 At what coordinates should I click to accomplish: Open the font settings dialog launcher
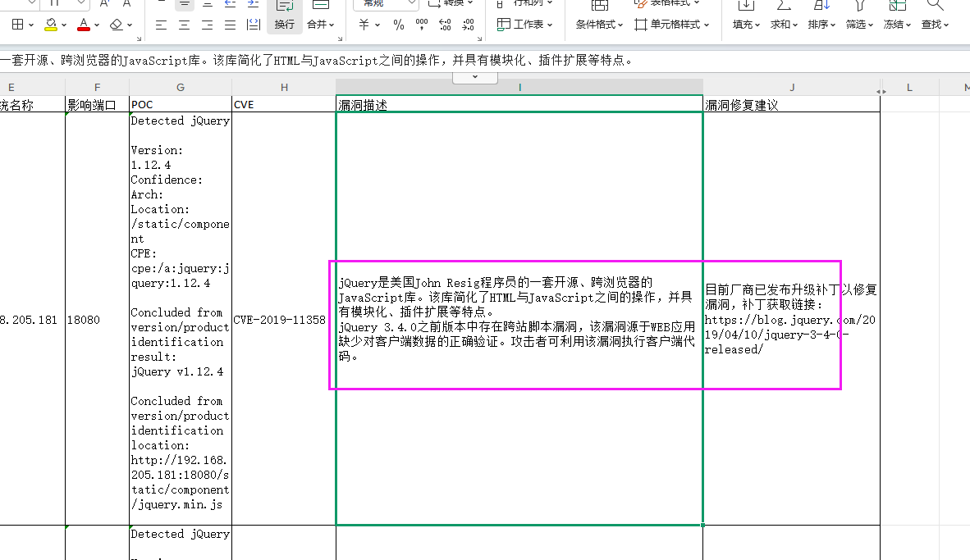[x=140, y=39]
